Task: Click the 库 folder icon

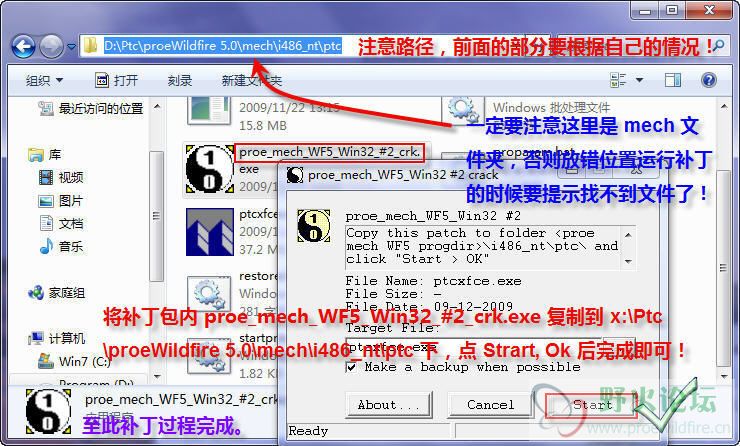Action: tap(36, 155)
